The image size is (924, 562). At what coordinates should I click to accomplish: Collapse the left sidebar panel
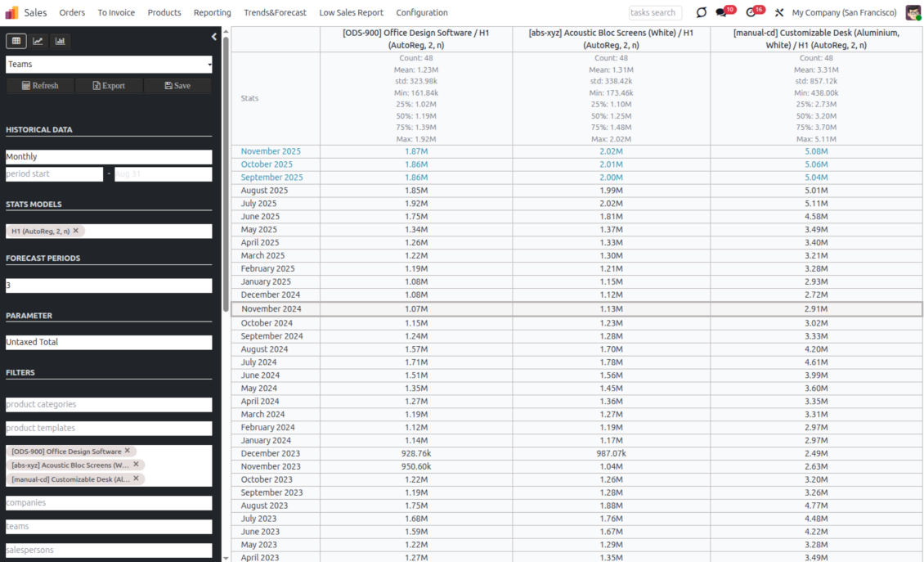click(214, 37)
